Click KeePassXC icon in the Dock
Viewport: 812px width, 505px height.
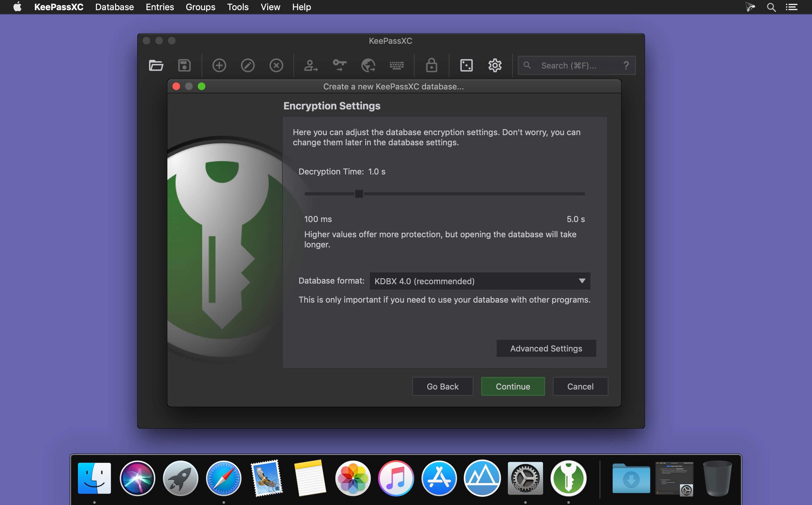(x=569, y=478)
